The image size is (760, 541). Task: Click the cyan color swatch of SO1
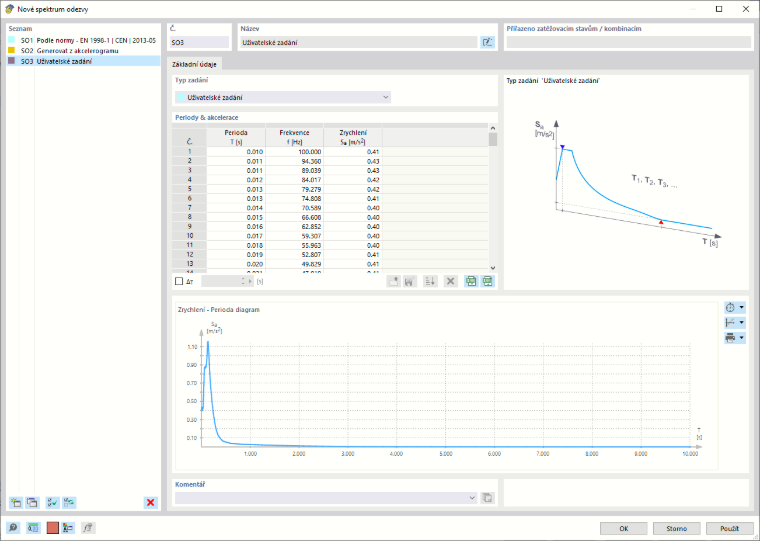click(12, 40)
